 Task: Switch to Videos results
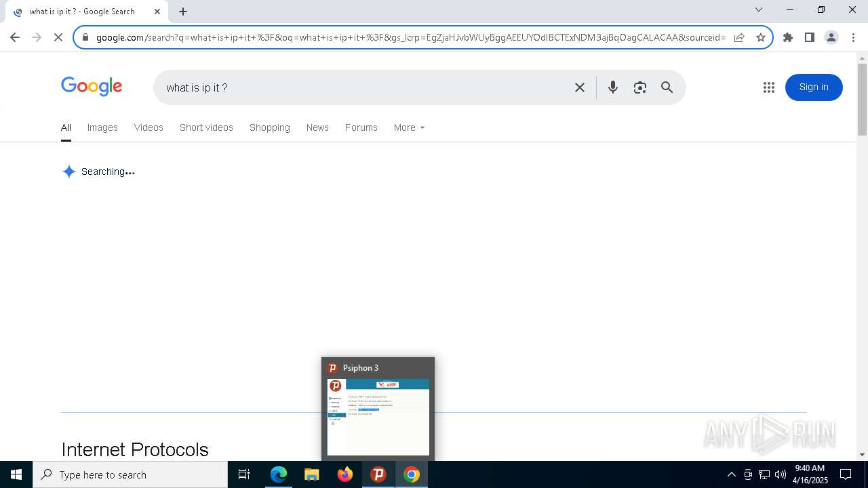(149, 127)
